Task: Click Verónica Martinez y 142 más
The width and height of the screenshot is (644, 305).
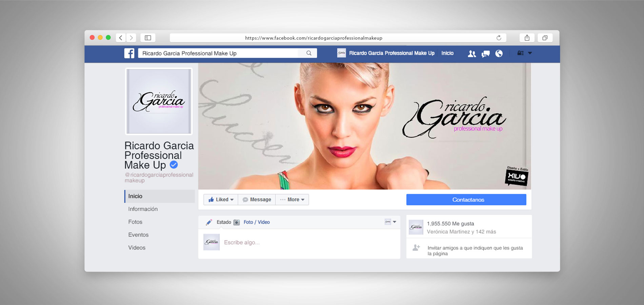Action: pyautogui.click(x=461, y=232)
